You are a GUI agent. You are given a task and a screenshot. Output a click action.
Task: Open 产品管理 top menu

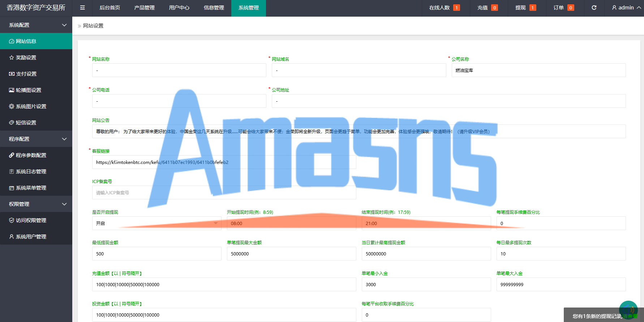145,8
